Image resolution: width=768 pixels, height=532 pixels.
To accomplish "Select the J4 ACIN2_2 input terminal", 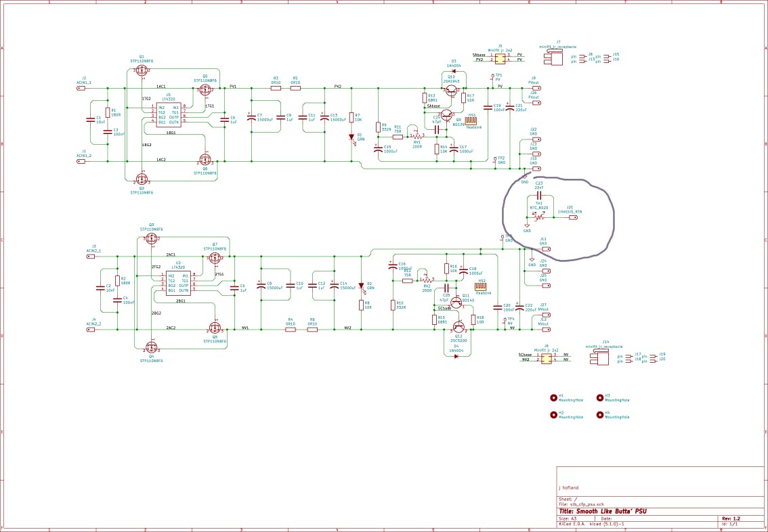I will click(91, 330).
